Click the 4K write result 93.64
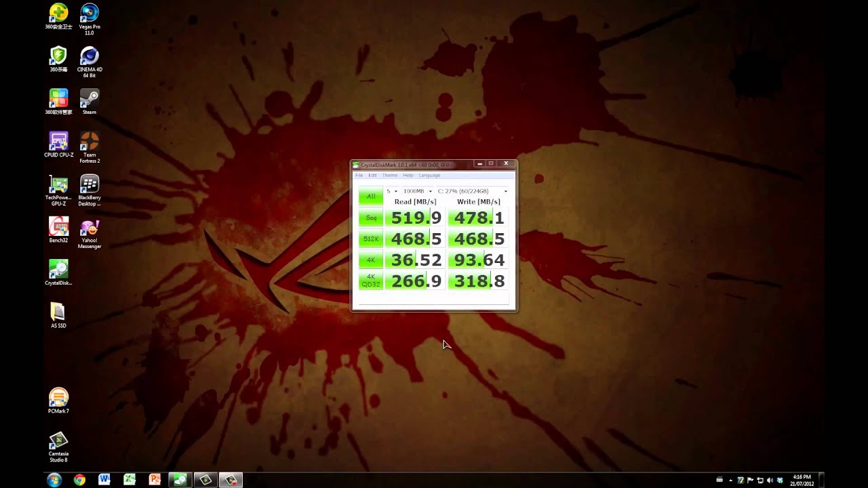The image size is (868, 488). click(479, 260)
